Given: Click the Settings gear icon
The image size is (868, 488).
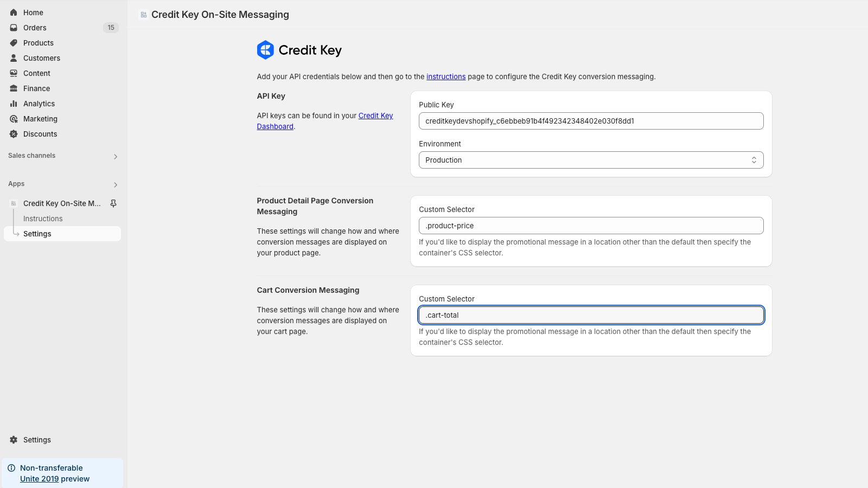Looking at the screenshot, I should [x=14, y=440].
